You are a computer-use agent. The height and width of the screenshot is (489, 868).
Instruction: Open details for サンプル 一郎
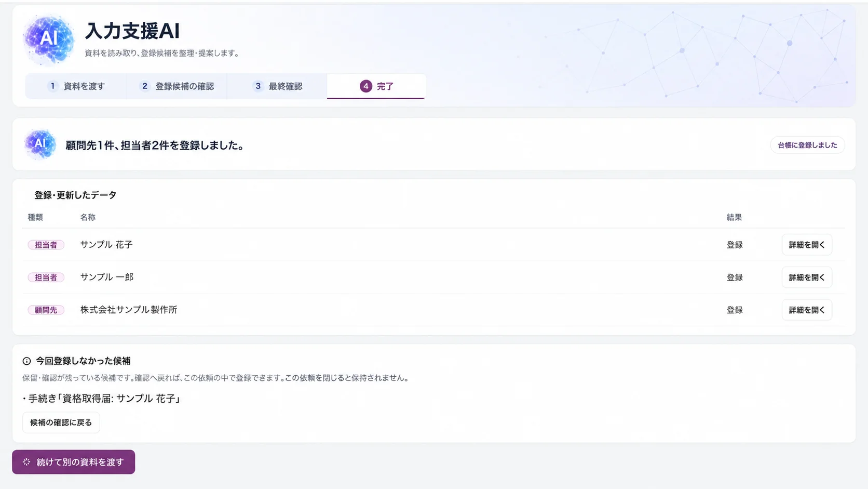[807, 277]
